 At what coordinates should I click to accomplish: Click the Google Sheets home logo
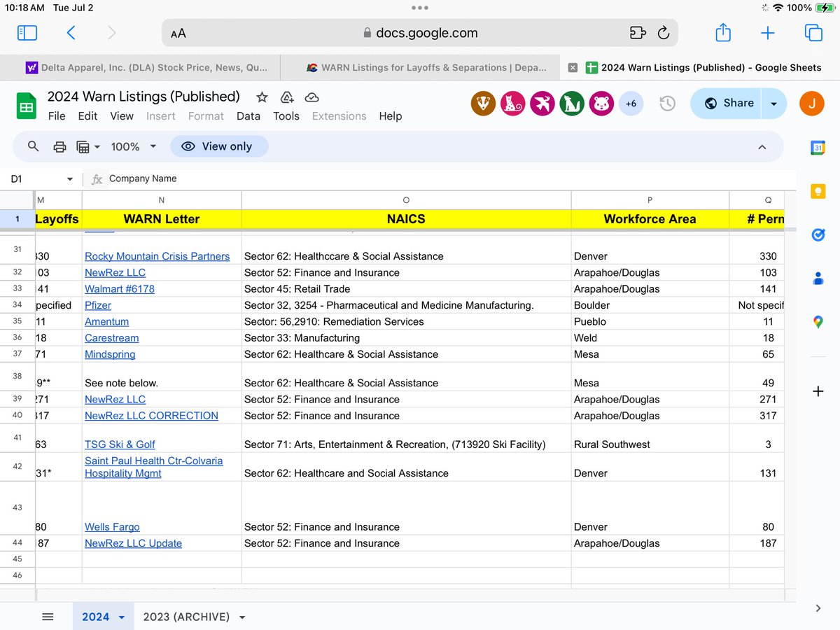[26, 106]
